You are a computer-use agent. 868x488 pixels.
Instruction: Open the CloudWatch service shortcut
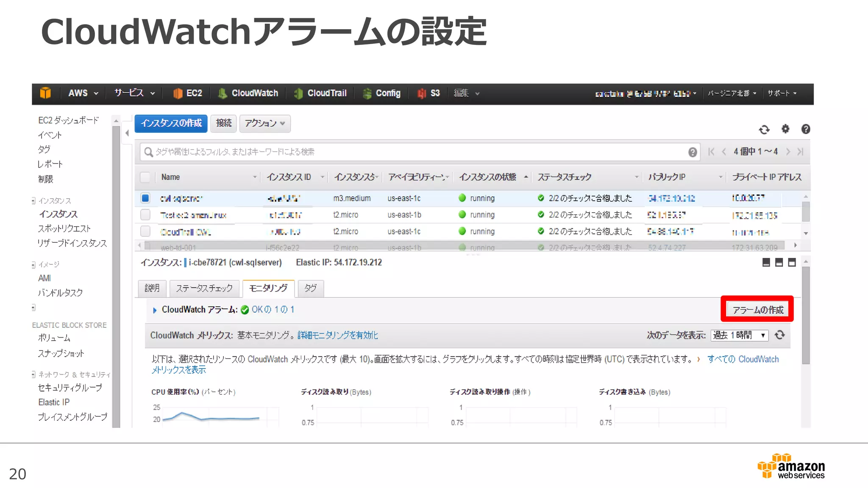[248, 93]
